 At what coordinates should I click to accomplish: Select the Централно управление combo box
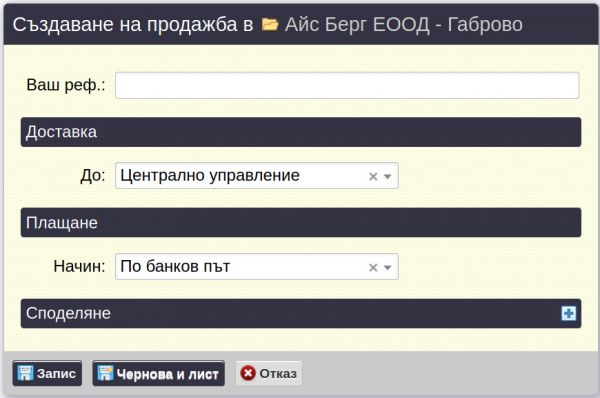257,176
